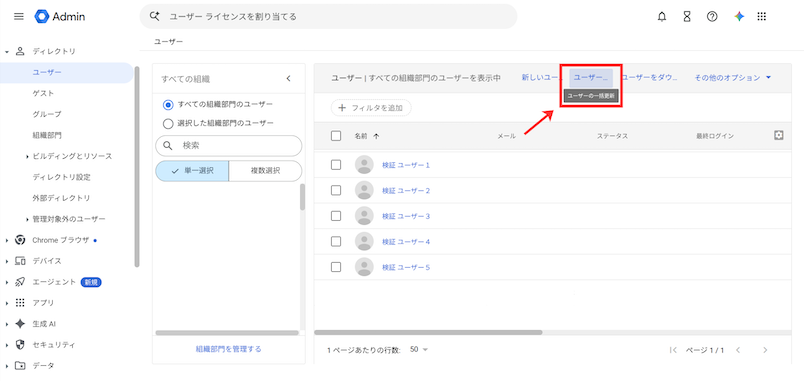Go to first page of results
Image resolution: width=804 pixels, height=381 pixels.
coord(674,350)
